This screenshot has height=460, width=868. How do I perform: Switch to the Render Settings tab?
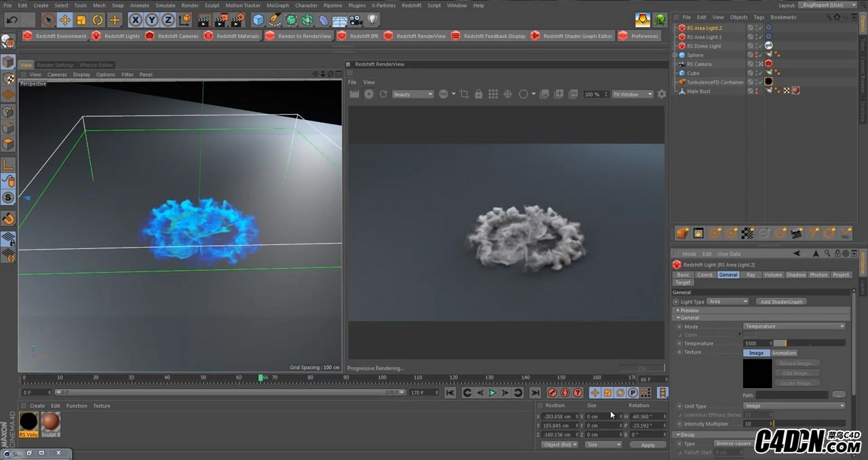(56, 65)
